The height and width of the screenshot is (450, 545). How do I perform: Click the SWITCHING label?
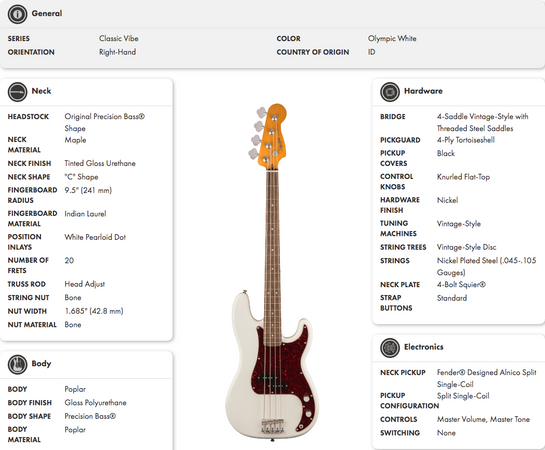pyautogui.click(x=400, y=433)
